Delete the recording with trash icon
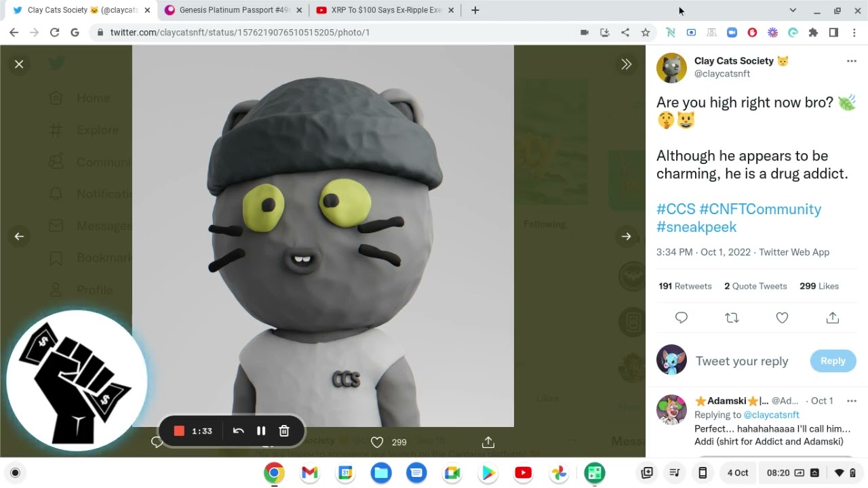 (284, 431)
